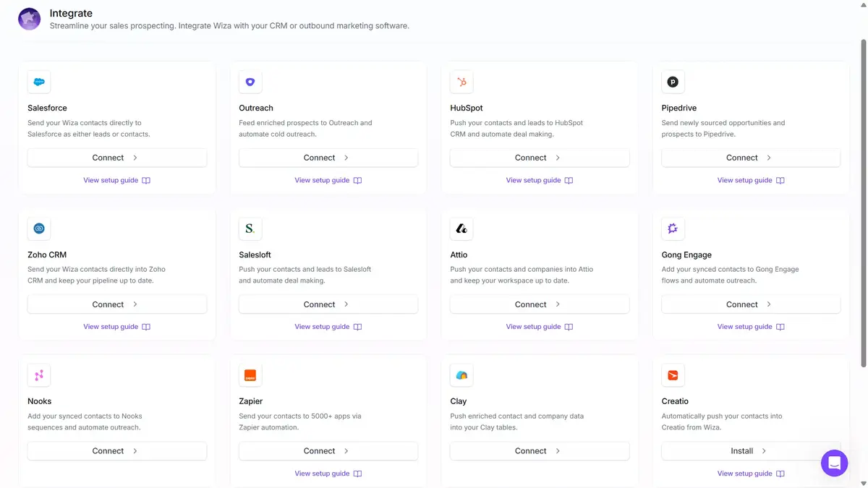The width and height of the screenshot is (868, 488).
Task: View setup guide for Zoho CRM
Action: coord(117,327)
